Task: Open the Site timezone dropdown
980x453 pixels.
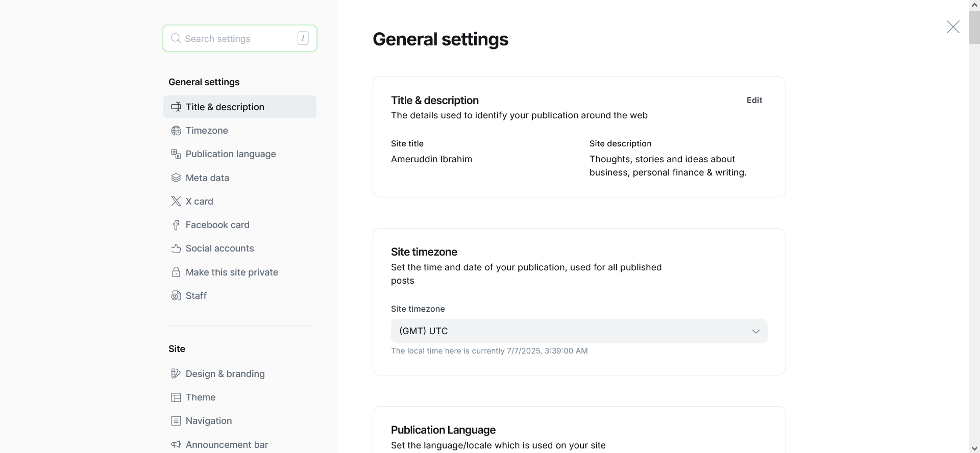Action: pos(579,331)
